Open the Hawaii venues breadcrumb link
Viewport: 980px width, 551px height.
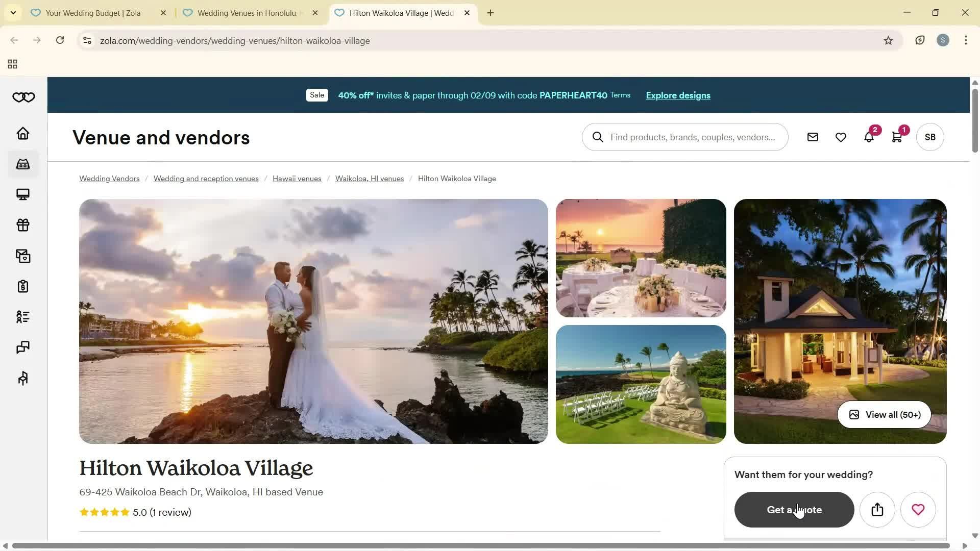tap(297, 178)
